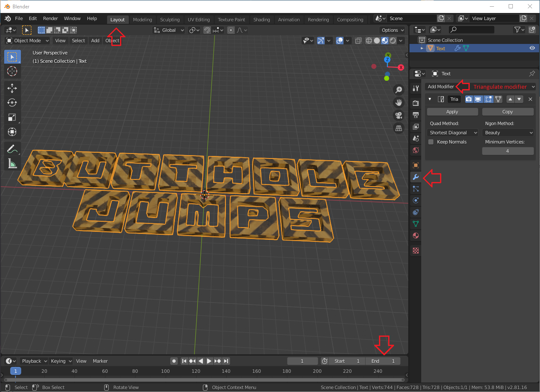Open Active Tool properties tab

[x=416, y=88]
